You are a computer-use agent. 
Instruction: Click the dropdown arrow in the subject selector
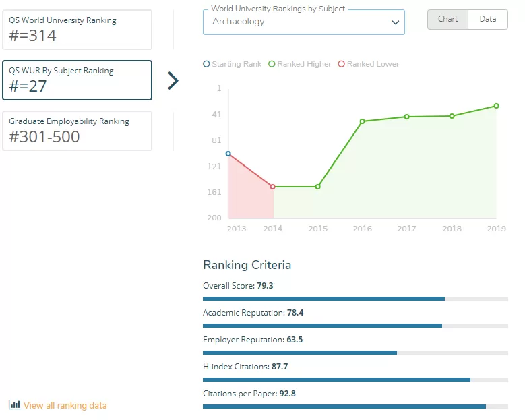pos(396,22)
